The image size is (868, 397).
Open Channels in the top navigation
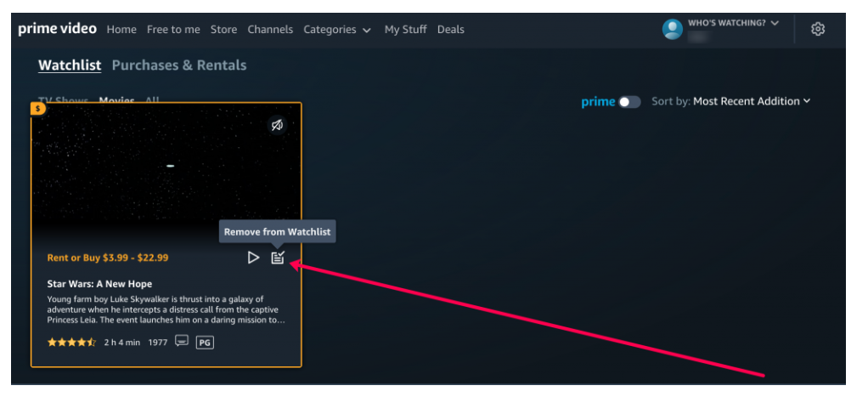[270, 30]
